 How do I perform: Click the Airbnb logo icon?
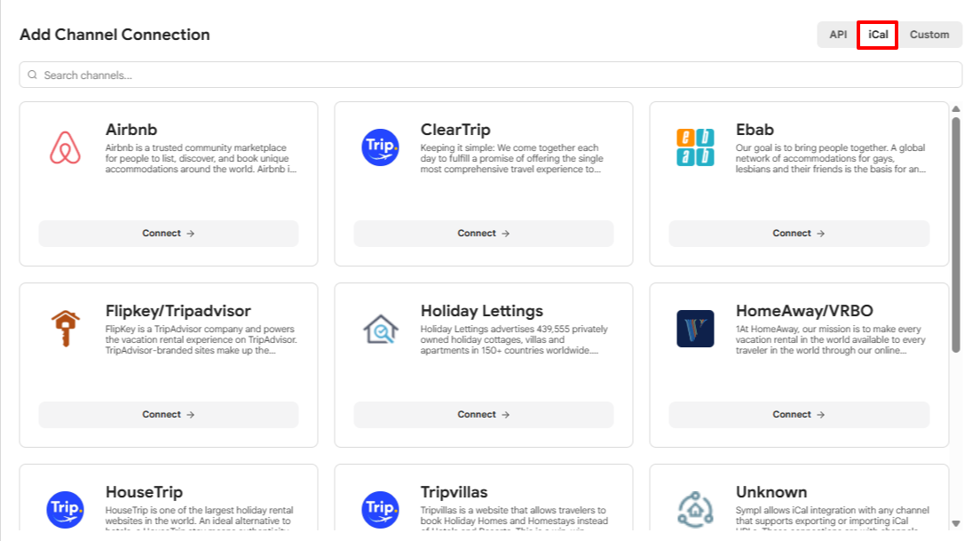click(65, 147)
